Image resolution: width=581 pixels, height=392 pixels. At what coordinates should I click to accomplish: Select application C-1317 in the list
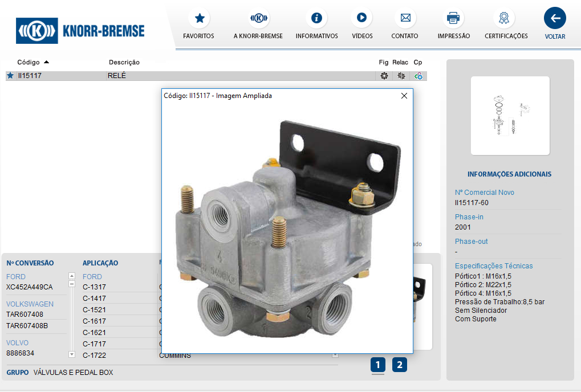point(95,287)
